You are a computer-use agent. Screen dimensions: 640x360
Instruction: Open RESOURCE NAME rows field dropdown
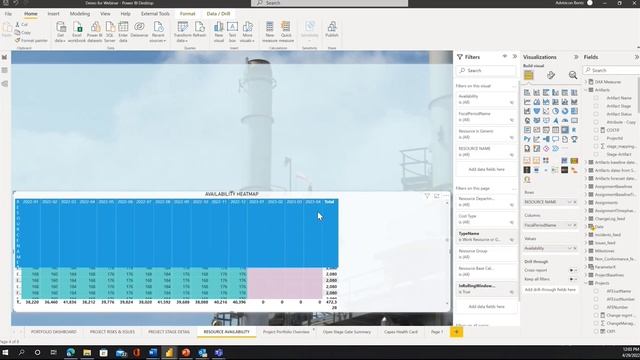pos(570,202)
